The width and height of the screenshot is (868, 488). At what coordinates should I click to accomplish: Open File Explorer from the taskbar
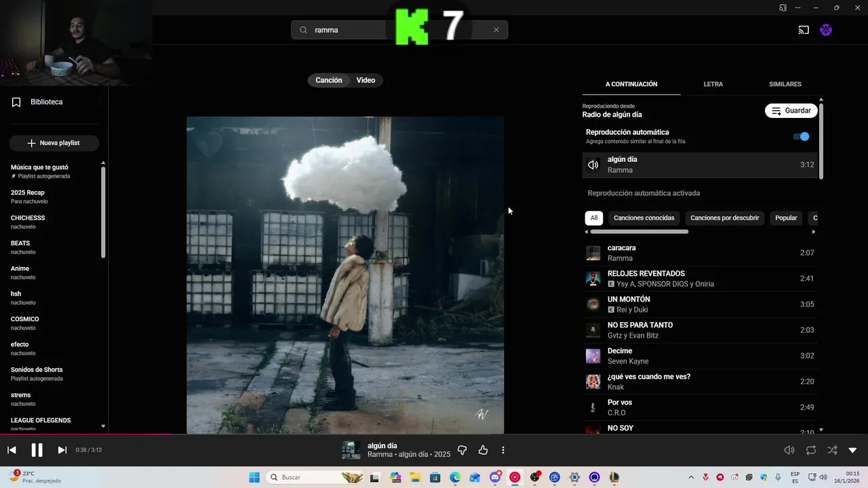pos(414,477)
